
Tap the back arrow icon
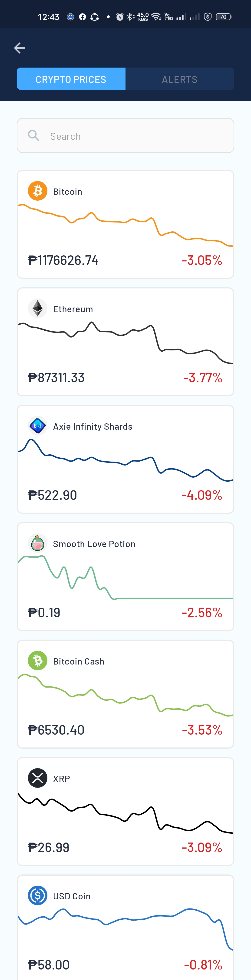coord(19,48)
